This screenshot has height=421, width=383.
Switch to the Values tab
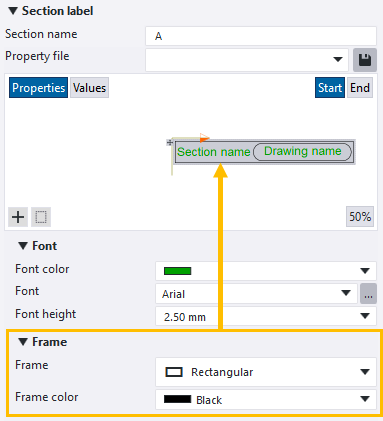point(89,88)
